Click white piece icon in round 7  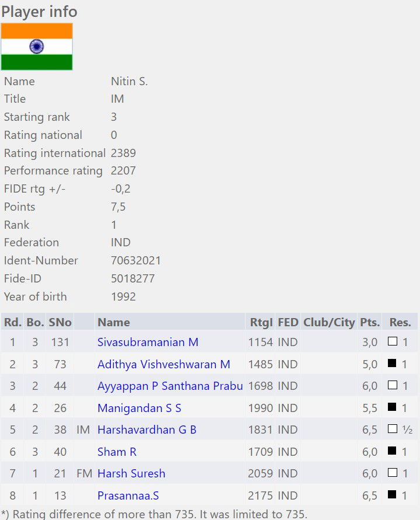[393, 473]
